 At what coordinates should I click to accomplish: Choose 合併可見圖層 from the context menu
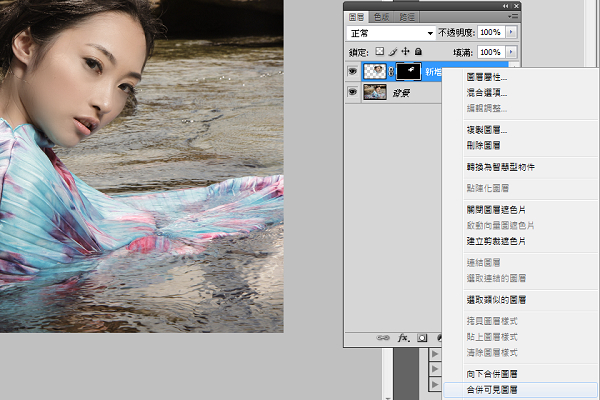coord(492,390)
